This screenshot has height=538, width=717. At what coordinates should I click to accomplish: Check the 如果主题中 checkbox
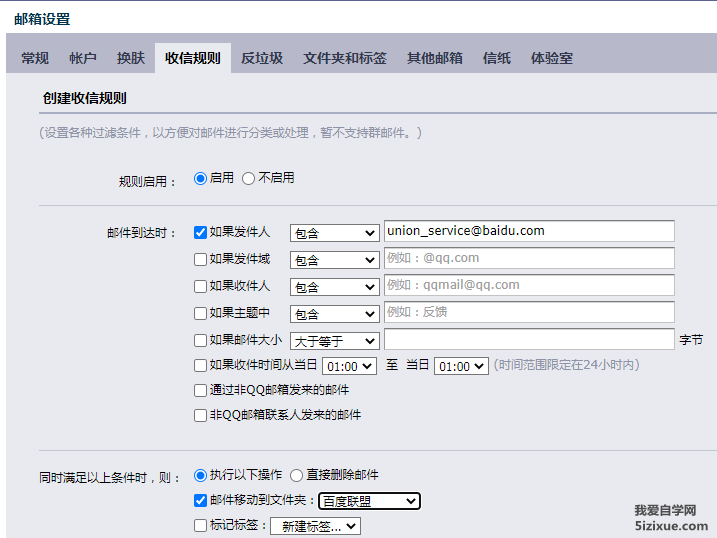tap(200, 313)
